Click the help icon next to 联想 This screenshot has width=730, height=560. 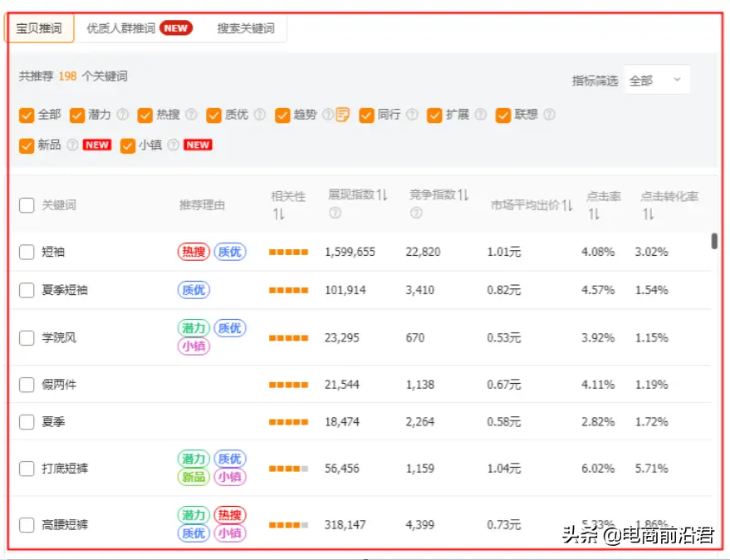point(549,115)
